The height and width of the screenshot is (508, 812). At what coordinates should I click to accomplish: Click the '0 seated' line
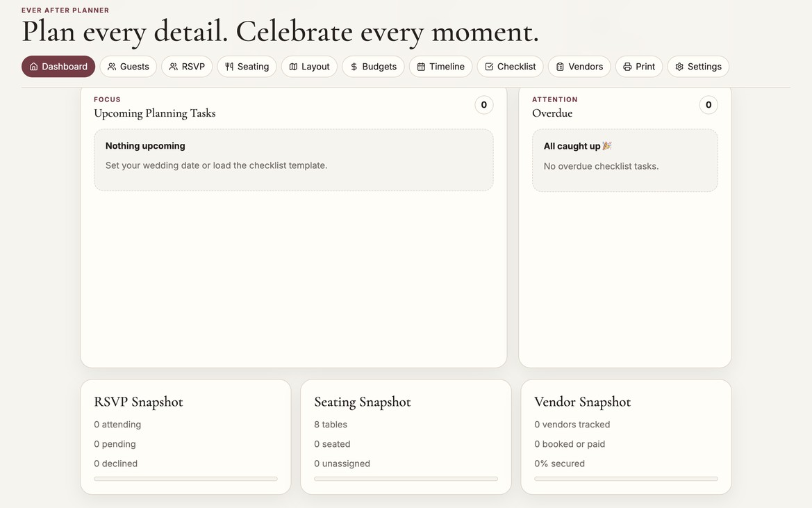pos(332,444)
